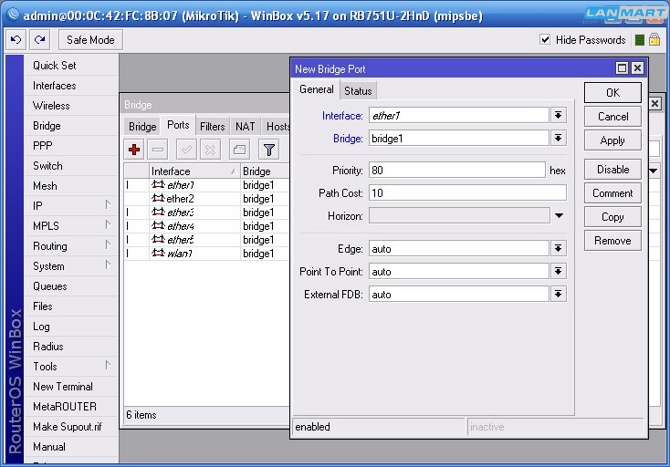Click the Disable button
670x467 pixels.
tap(613, 170)
